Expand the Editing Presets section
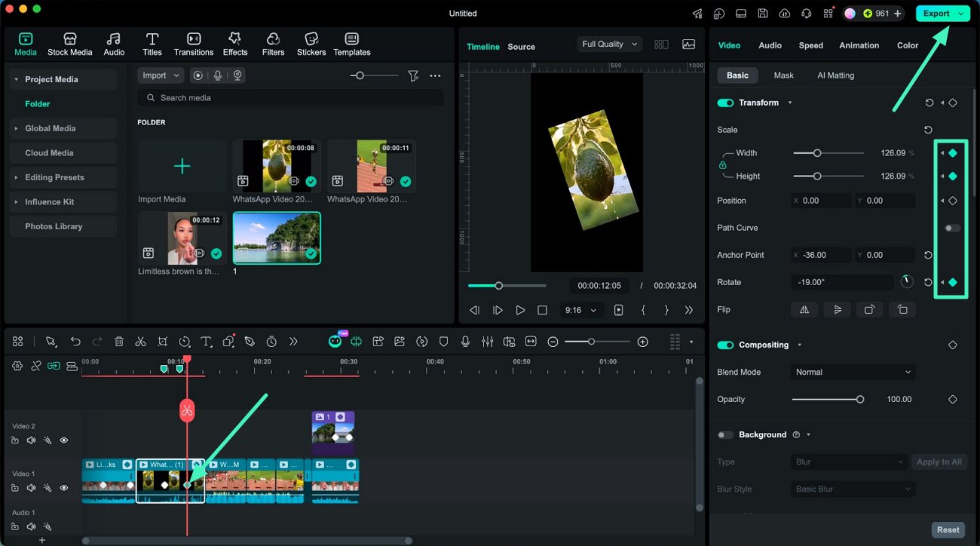Screen dimensions: 980x546 click(x=16, y=177)
